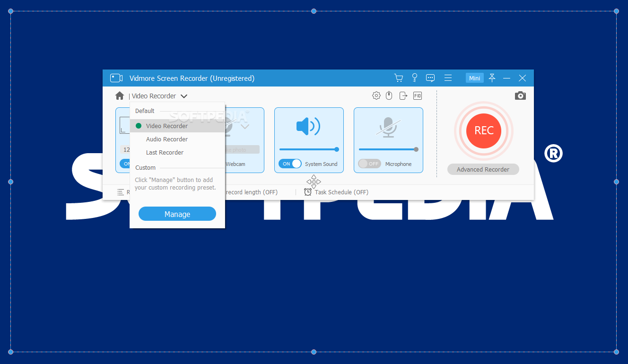
Task: Turn on the Microphone toggle
Action: click(369, 164)
